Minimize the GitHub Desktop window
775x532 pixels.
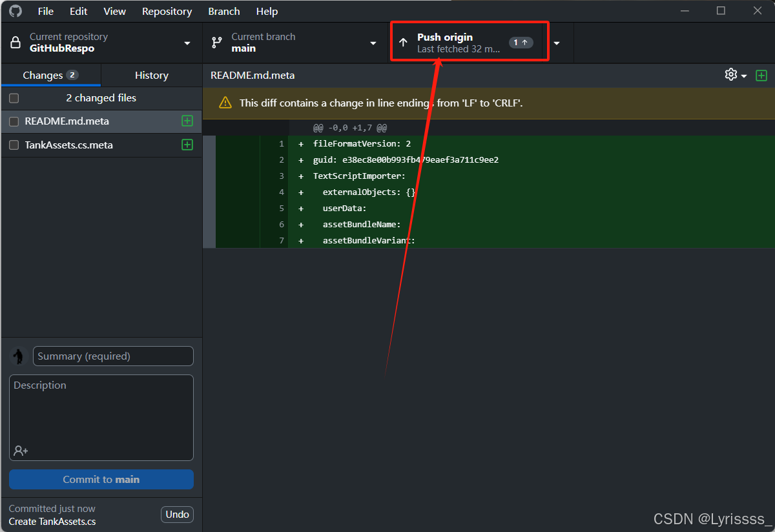[686, 11]
